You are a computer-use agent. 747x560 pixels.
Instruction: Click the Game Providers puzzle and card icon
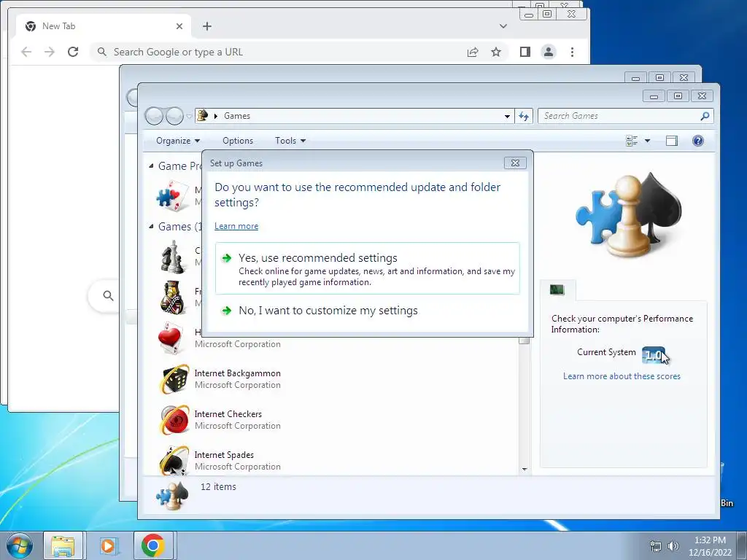pos(172,195)
